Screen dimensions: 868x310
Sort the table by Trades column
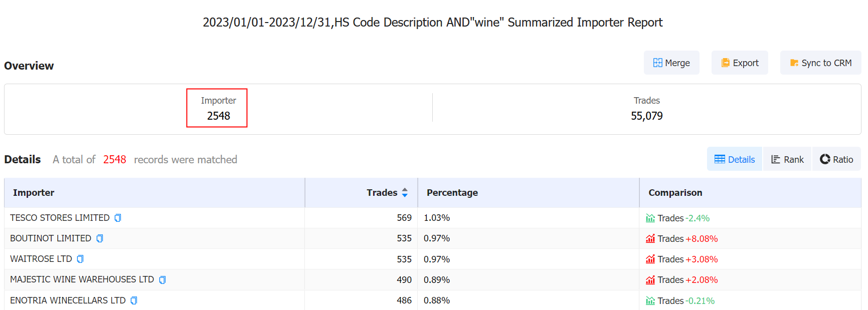point(405,193)
